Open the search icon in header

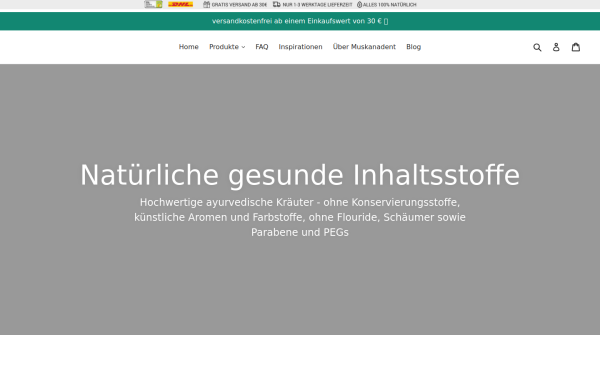point(537,47)
